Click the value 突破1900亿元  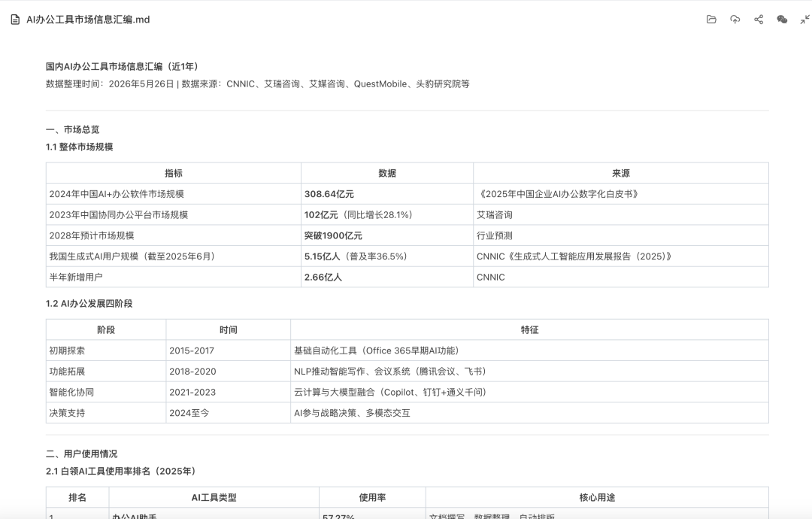333,235
